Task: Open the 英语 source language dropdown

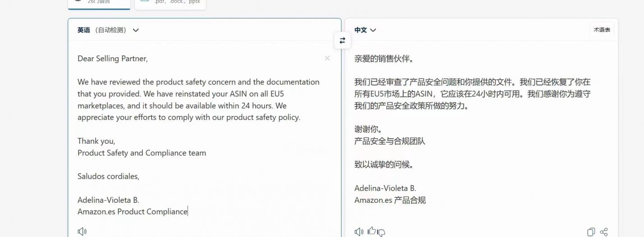Action: coord(108,30)
